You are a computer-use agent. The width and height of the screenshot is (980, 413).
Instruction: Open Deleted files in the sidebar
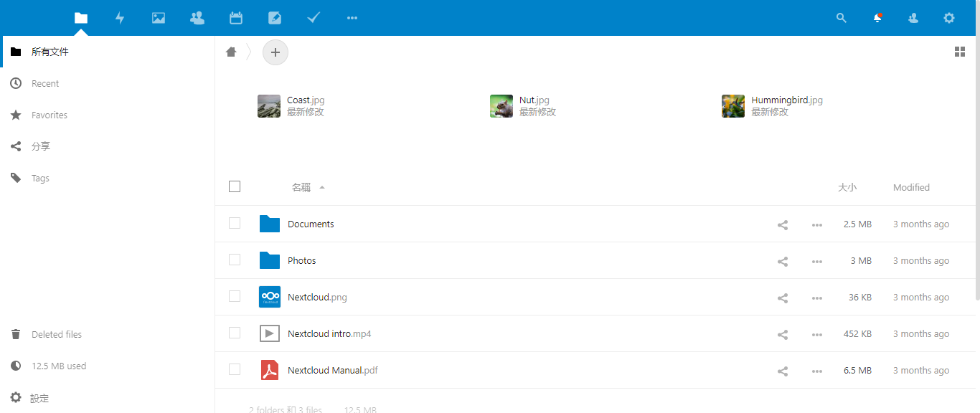108,334
